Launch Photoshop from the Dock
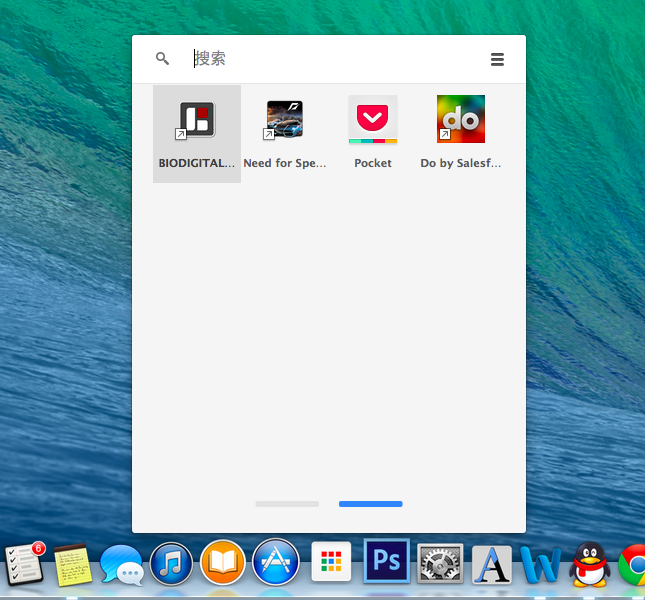The width and height of the screenshot is (645, 600). pyautogui.click(x=387, y=561)
